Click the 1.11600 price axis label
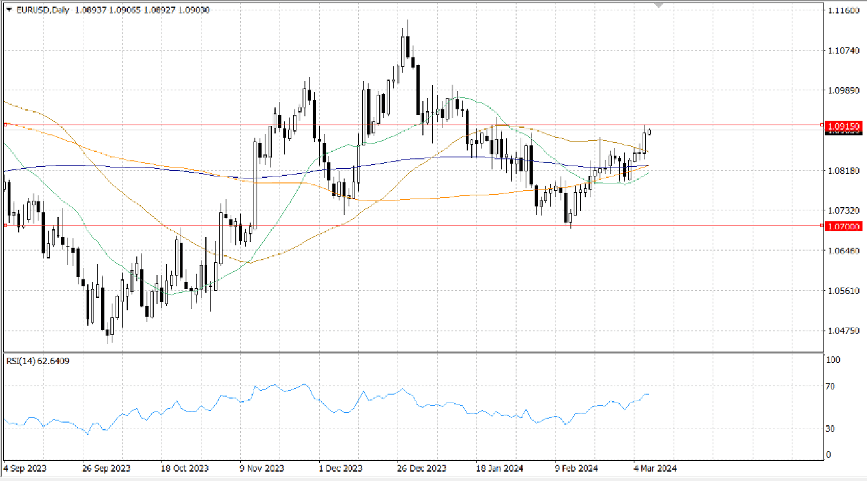Viewport: 868px width, 482px height. click(844, 10)
